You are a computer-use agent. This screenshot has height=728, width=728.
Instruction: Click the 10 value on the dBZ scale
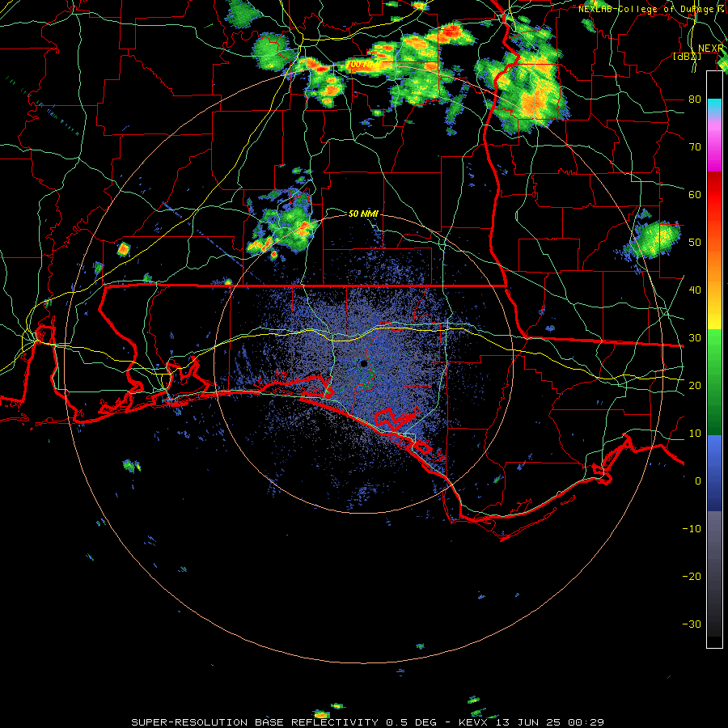coord(695,434)
